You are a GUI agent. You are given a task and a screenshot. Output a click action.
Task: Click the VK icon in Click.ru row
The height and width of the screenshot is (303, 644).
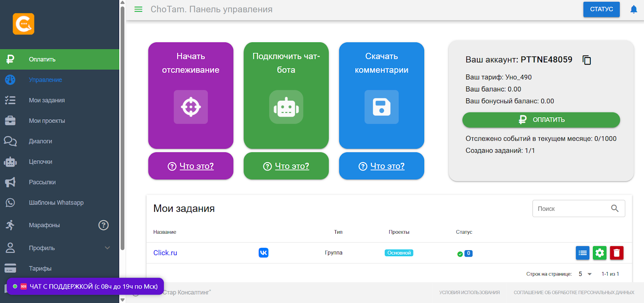264,253
